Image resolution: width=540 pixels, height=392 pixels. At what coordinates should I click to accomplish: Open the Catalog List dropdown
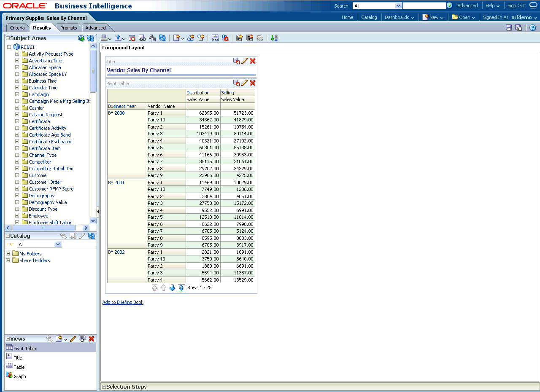[x=58, y=244]
